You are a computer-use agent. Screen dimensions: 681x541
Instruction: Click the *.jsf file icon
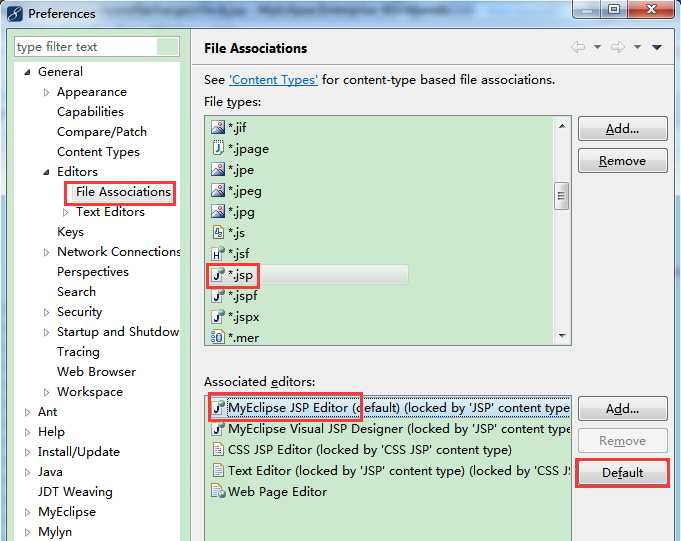coord(218,253)
